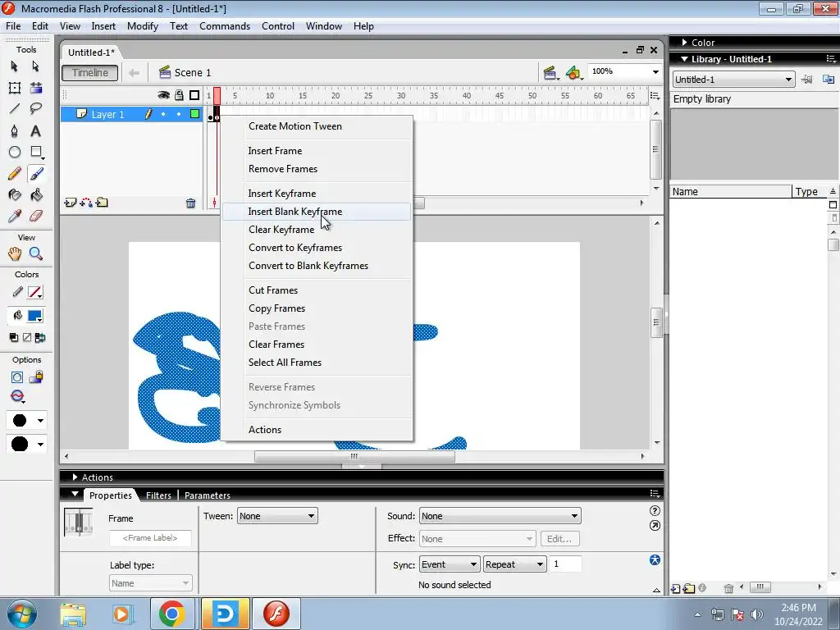Click the Frame Label input field
Image resolution: width=840 pixels, height=630 pixels.
coord(150,538)
